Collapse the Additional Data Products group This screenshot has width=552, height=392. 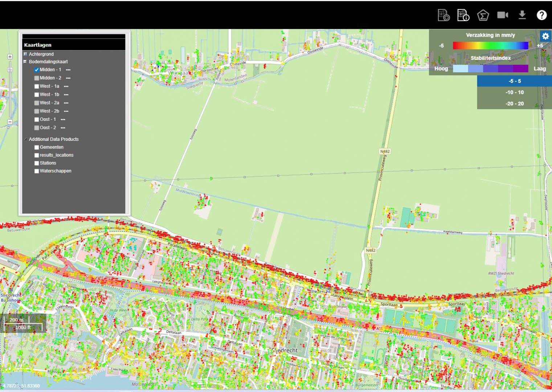click(25, 139)
